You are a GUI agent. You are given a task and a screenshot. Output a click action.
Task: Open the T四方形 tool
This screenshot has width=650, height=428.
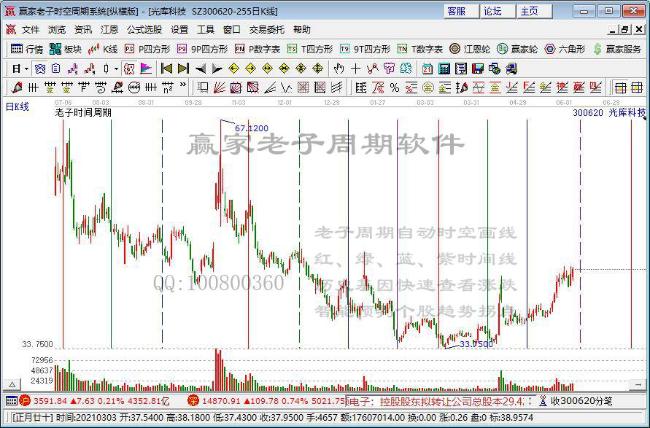pos(310,49)
